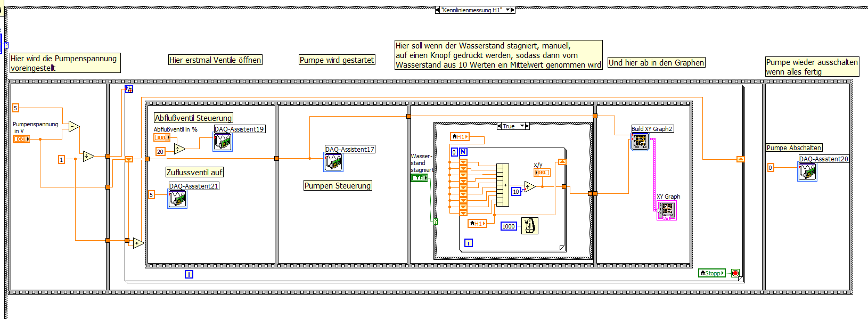Viewport: 868px width, 319px height.
Task: Click the XY Graph indicator terminal
Action: [667, 210]
